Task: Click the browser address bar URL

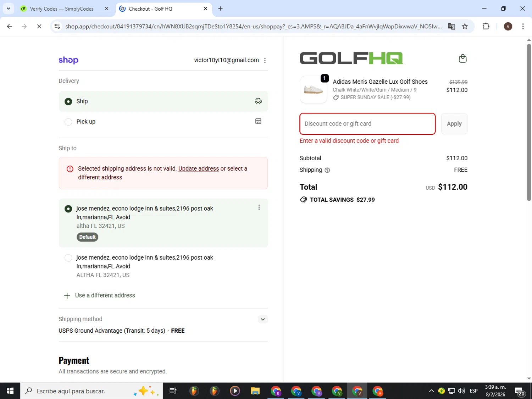Action: coord(253,27)
